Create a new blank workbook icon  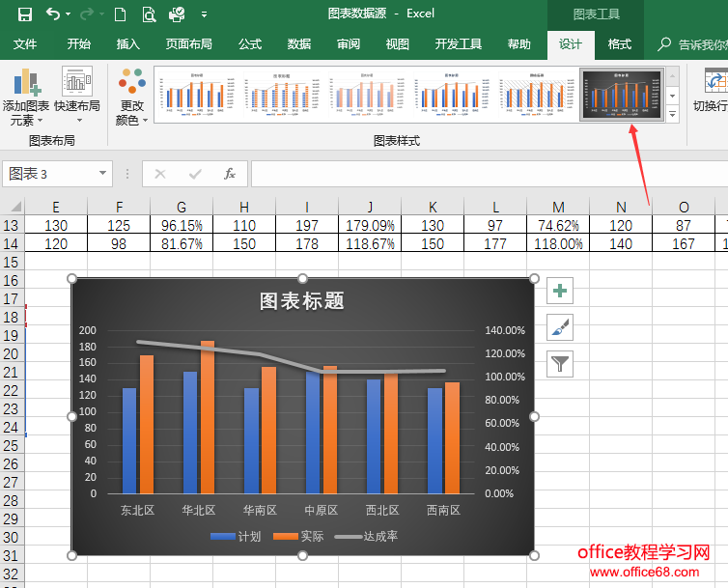point(121,14)
